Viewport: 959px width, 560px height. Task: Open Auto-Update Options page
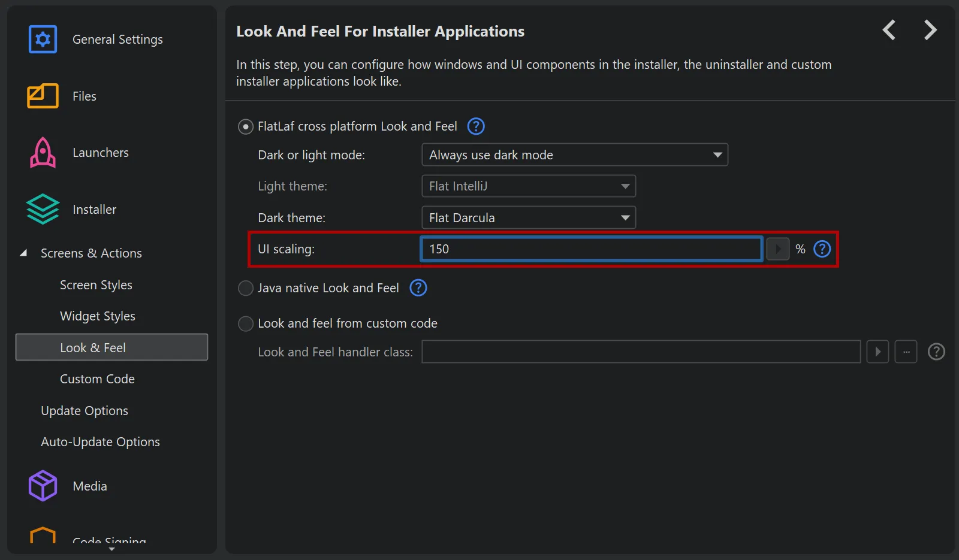click(100, 442)
